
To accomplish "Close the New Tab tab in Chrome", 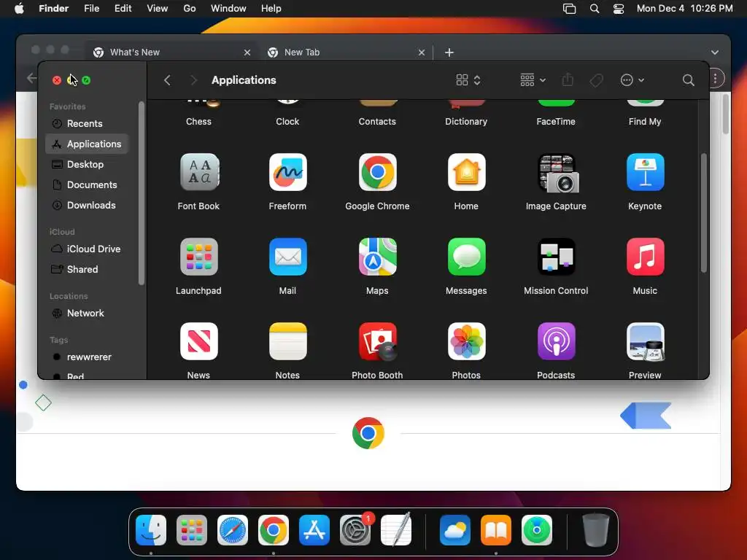I will pyautogui.click(x=422, y=52).
